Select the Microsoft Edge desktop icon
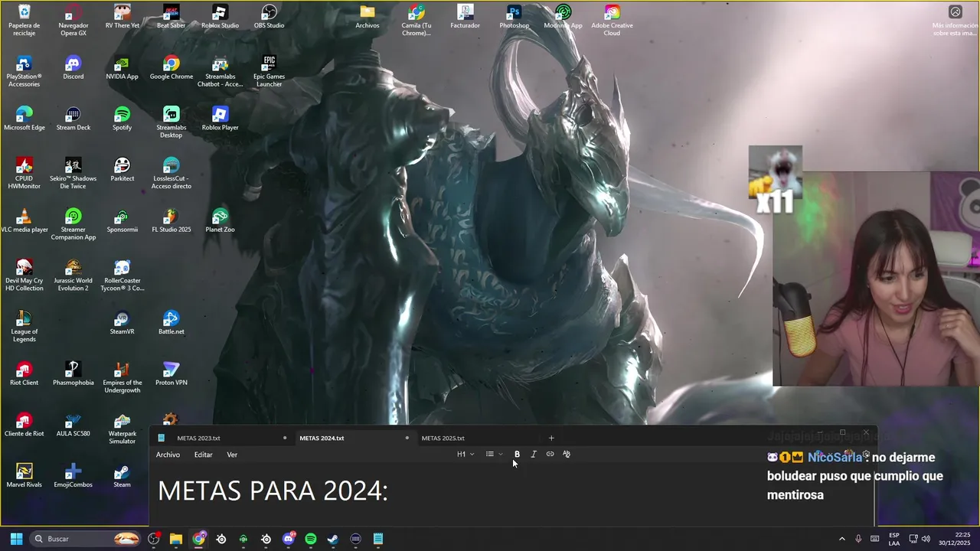The image size is (980, 551). coord(24,119)
